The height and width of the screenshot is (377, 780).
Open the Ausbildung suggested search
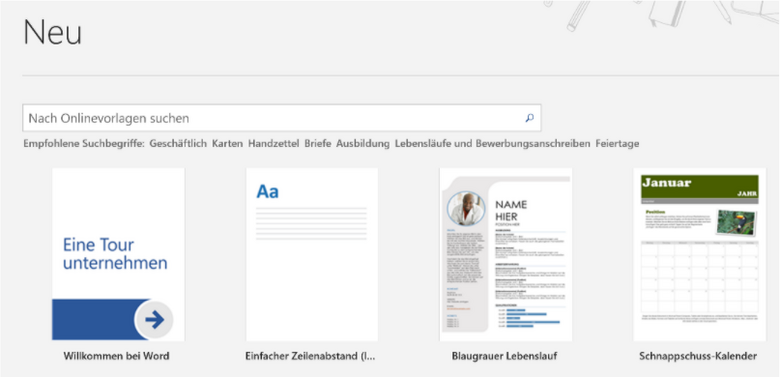[x=363, y=144]
